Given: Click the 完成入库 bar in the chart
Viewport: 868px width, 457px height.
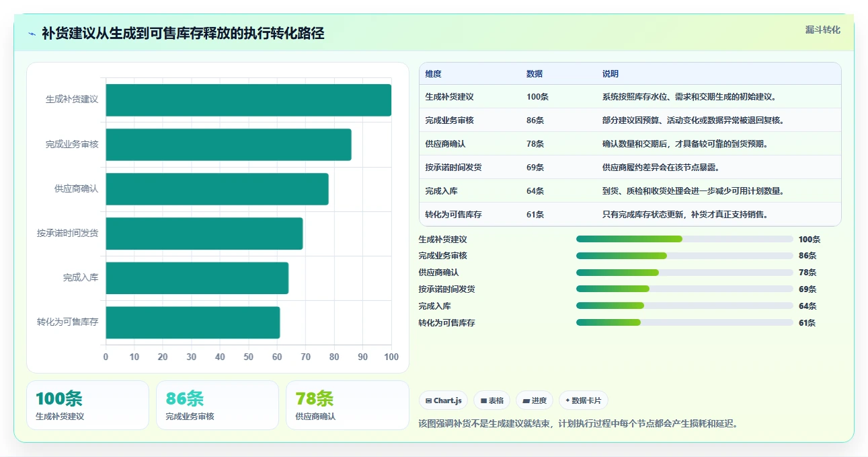Looking at the screenshot, I should pos(197,278).
